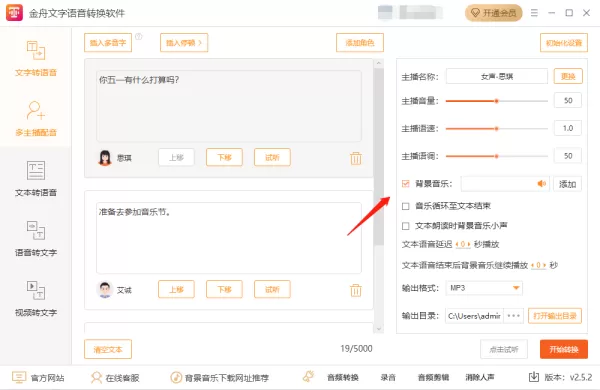This screenshot has height=390, width=600.
Task: Click the blurred user account area
Action: [x=409, y=13]
